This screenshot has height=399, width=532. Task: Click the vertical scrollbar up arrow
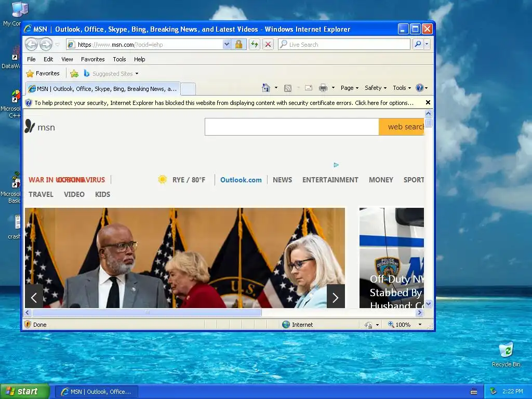pos(428,113)
